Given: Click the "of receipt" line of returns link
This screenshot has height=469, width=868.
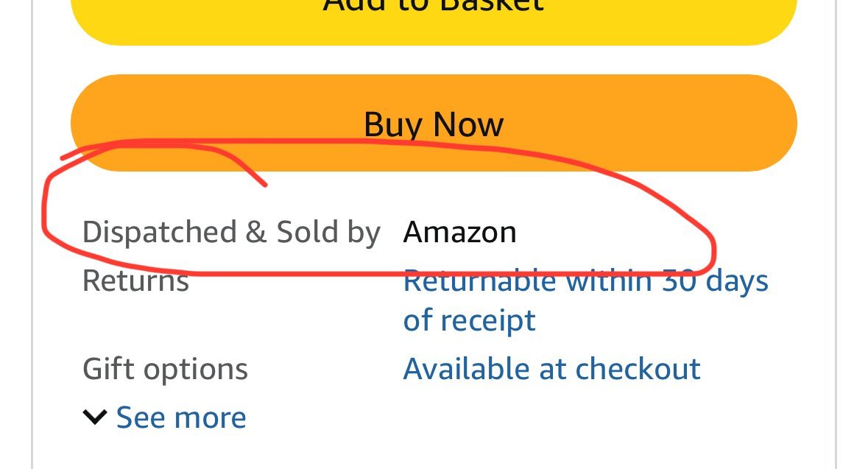Looking at the screenshot, I should tap(470, 320).
